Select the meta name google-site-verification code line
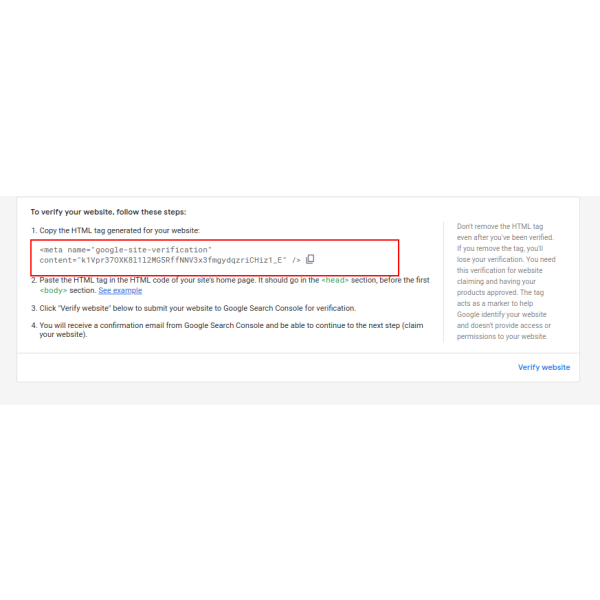Screen dimensions: 600x600 (x=126, y=250)
